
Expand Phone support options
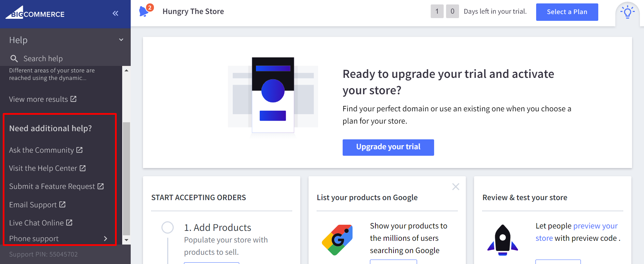(105, 239)
